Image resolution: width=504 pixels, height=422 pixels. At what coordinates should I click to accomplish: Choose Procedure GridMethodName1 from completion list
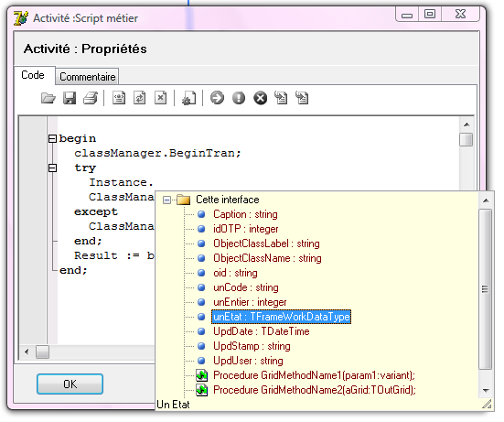coord(314,375)
